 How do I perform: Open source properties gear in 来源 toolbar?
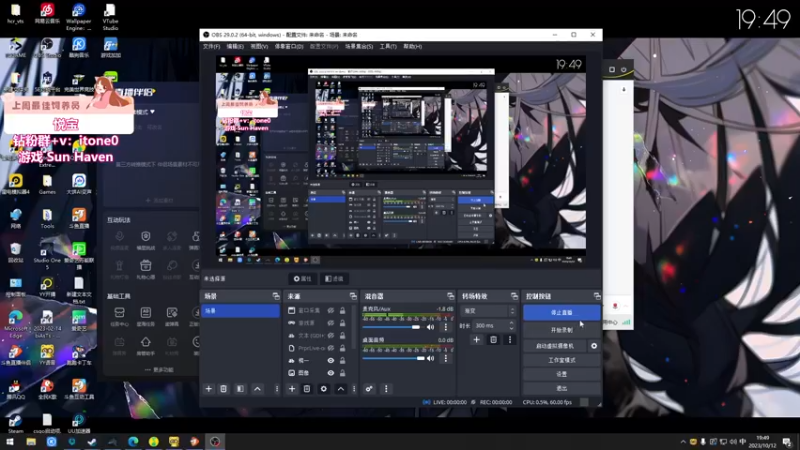click(323, 389)
